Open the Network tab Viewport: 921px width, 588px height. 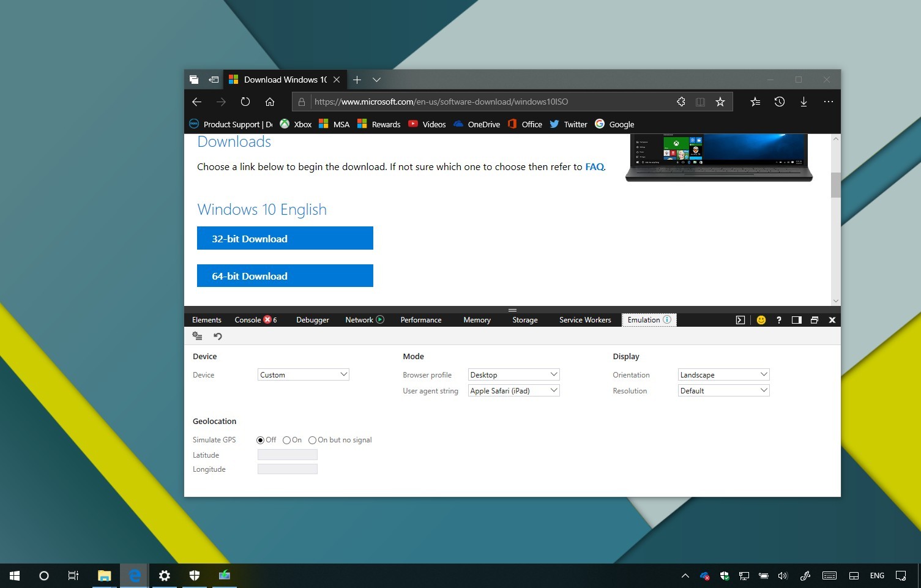365,320
